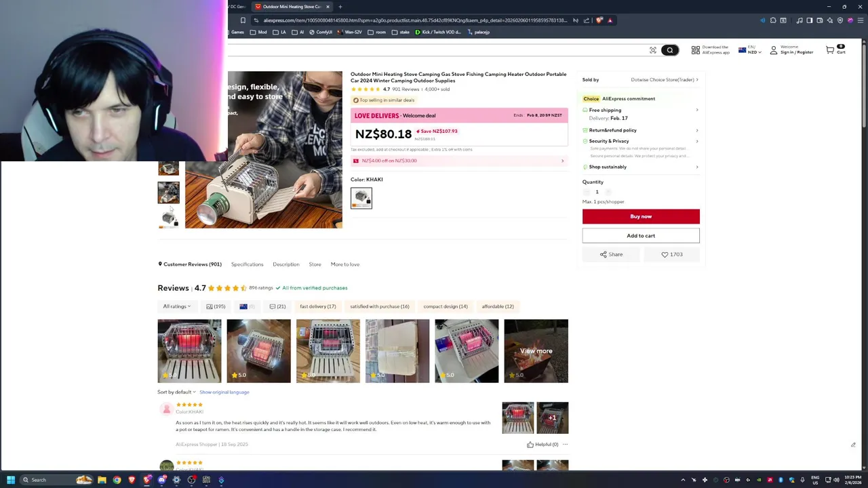This screenshot has height=488, width=868.
Task: Show hidden system tray icons chevron
Action: 683,480
